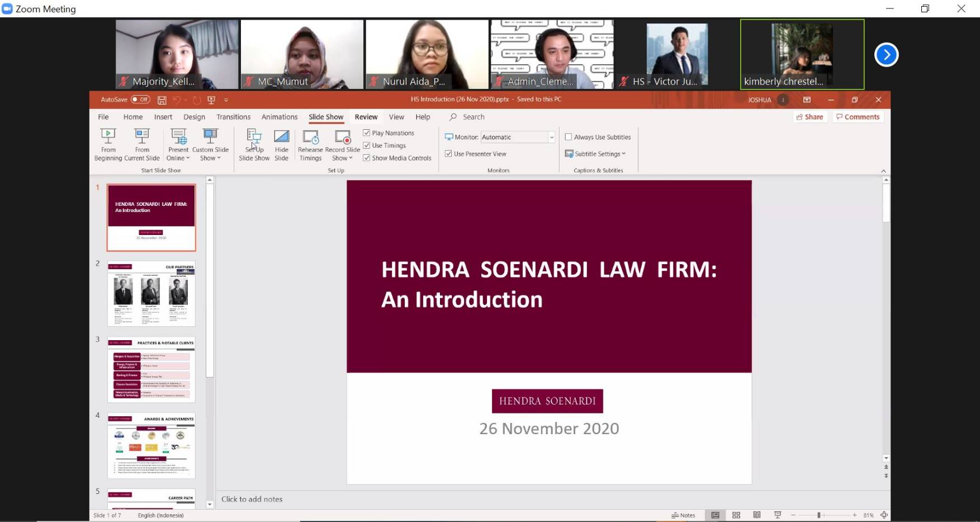This screenshot has width=980, height=522.
Task: Select slide 3 thumbnail
Action: coord(151,369)
